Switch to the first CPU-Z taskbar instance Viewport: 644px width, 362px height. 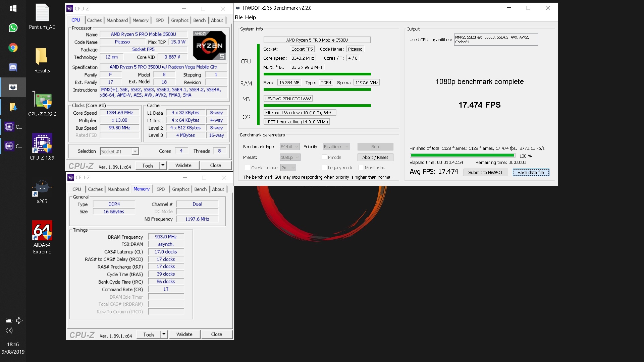13,127
